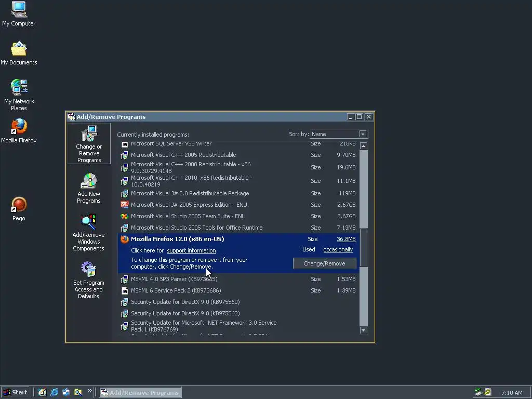Click the program list scroll up arrow
532x399 pixels.
(x=363, y=146)
